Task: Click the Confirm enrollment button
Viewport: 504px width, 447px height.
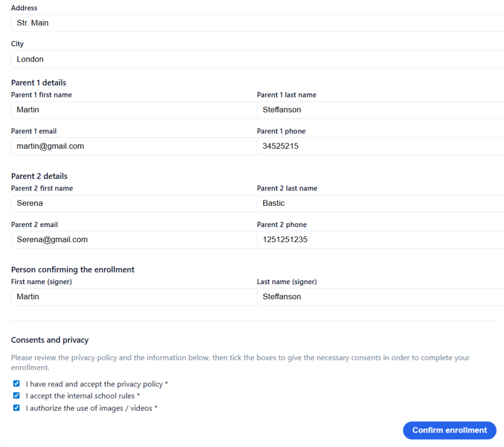Action: (x=449, y=430)
